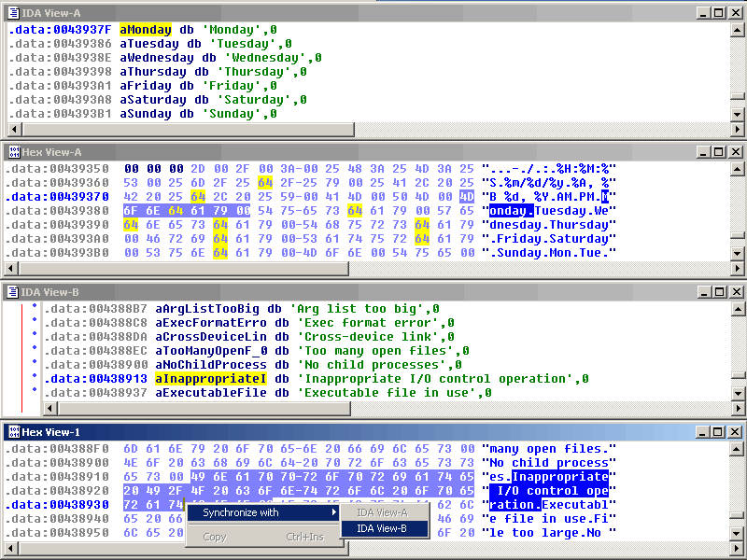Click the left arrow of IDA View-A horizontal scrollbar
The height and width of the screenshot is (560, 747).
[14, 129]
